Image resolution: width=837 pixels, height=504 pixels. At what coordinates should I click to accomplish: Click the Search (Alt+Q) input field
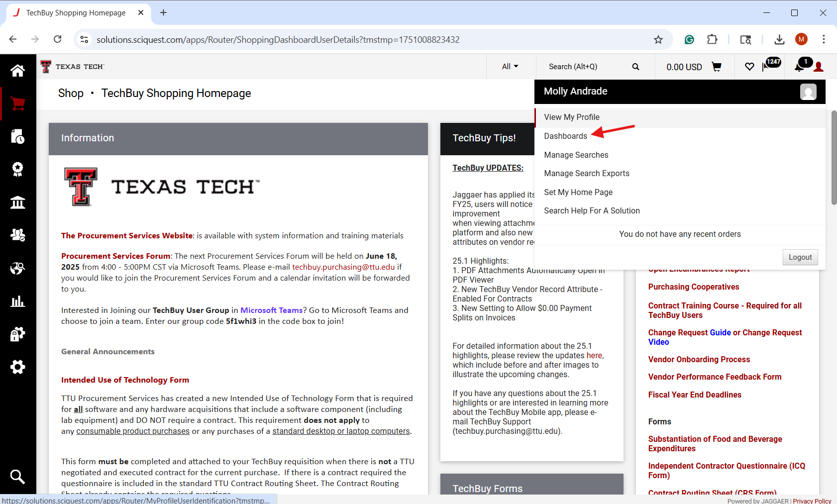pyautogui.click(x=585, y=67)
